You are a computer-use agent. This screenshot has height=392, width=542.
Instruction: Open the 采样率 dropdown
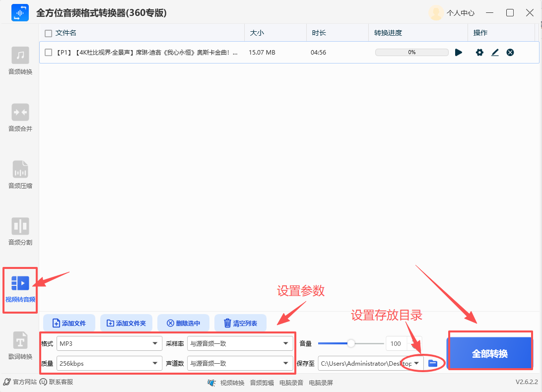pos(240,343)
